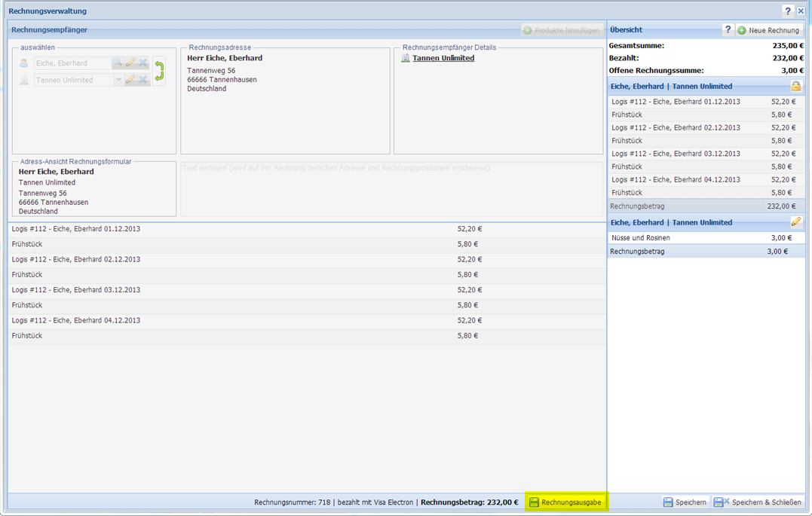The height and width of the screenshot is (516, 812).
Task: Remove company Tannen Unlimited with X icon
Action: pyautogui.click(x=142, y=80)
